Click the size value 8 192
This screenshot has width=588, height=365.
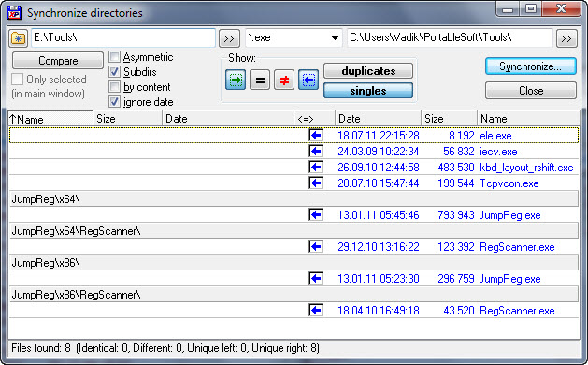point(462,136)
